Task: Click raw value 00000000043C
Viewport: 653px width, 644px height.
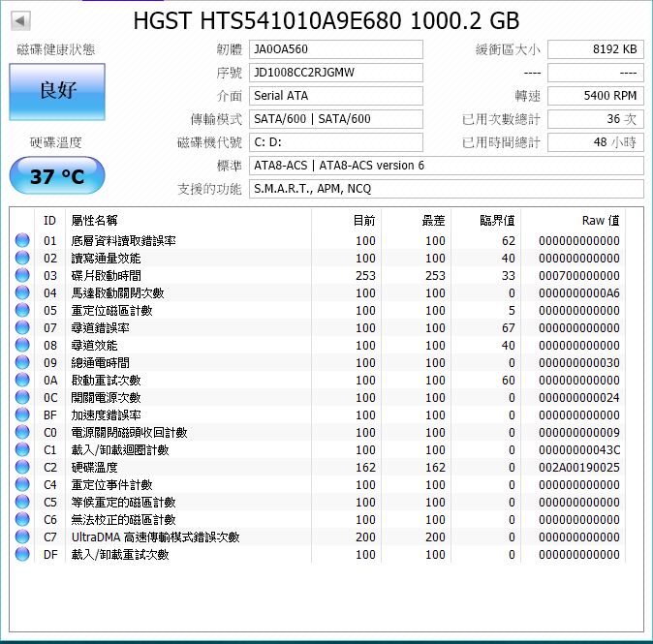Action: (x=578, y=450)
